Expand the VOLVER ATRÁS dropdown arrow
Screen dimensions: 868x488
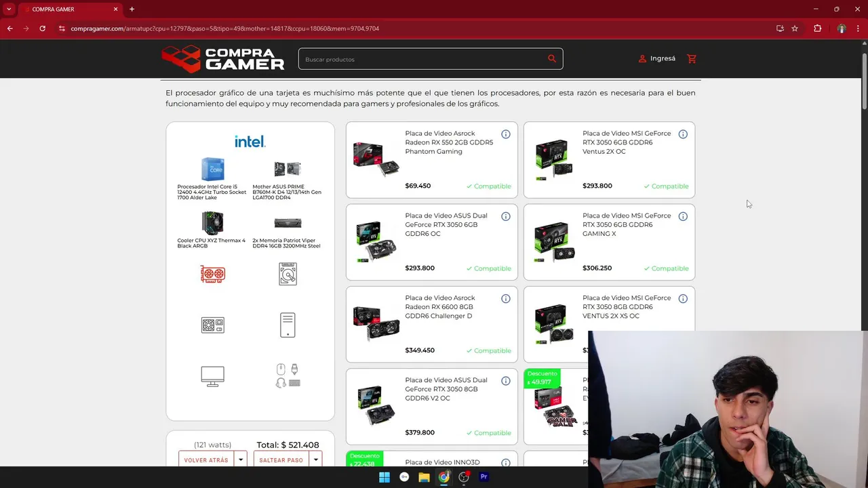pos(240,460)
